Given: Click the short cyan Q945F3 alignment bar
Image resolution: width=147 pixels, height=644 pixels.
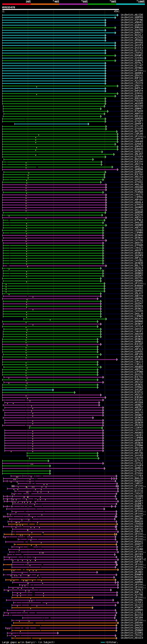Looking at the screenshot, I should (52, 124).
